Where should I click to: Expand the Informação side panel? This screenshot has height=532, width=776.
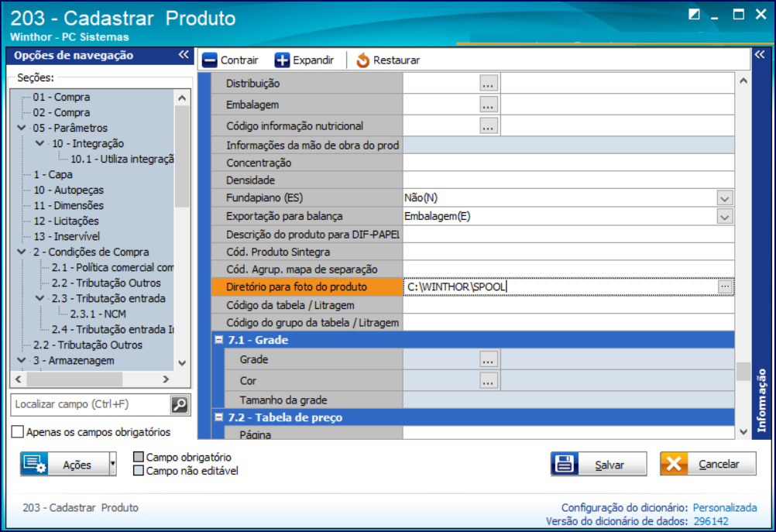tap(760, 54)
